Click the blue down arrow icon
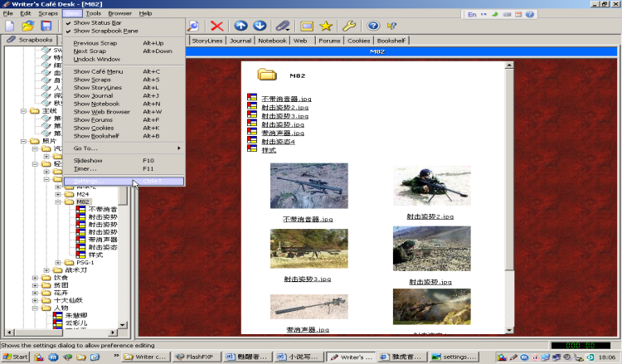 point(260,27)
